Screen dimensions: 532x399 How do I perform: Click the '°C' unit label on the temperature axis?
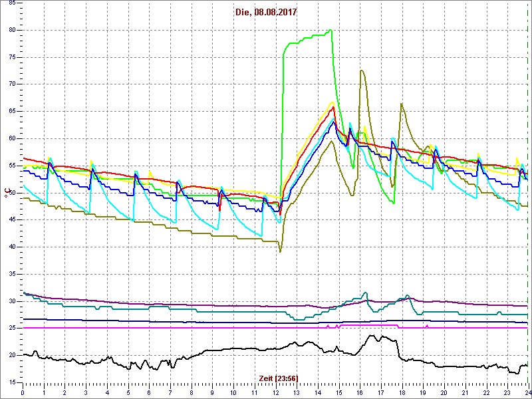(6, 194)
